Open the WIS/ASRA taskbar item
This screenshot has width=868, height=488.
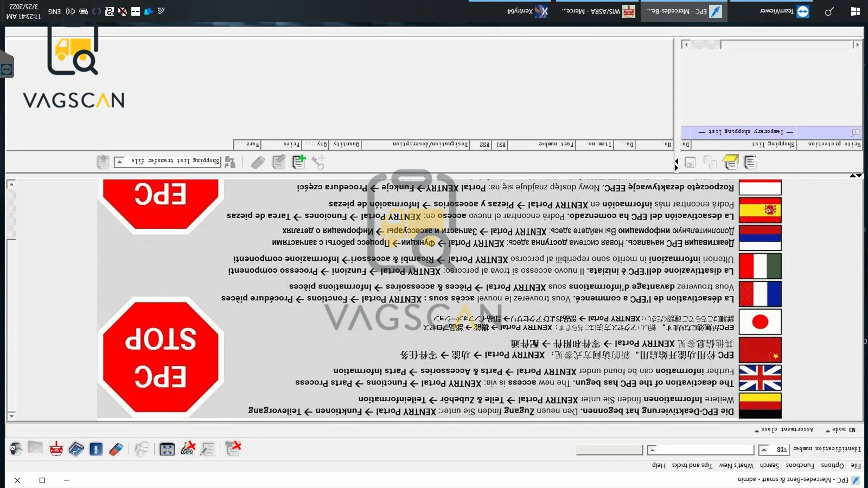pos(598,11)
